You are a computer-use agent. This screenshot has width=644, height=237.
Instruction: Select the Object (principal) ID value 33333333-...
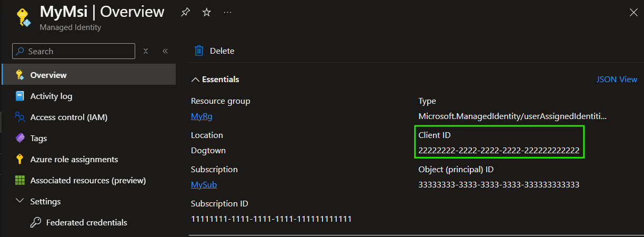(499, 185)
